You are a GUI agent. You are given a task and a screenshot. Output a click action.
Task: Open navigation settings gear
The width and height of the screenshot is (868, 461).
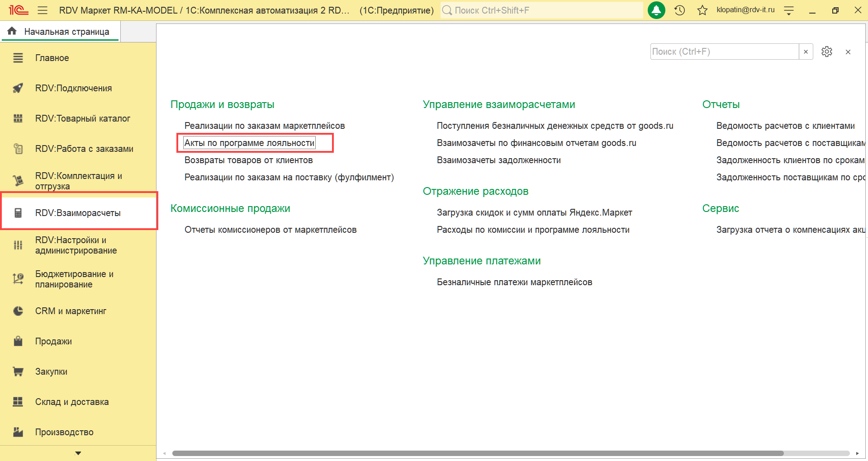coord(827,52)
